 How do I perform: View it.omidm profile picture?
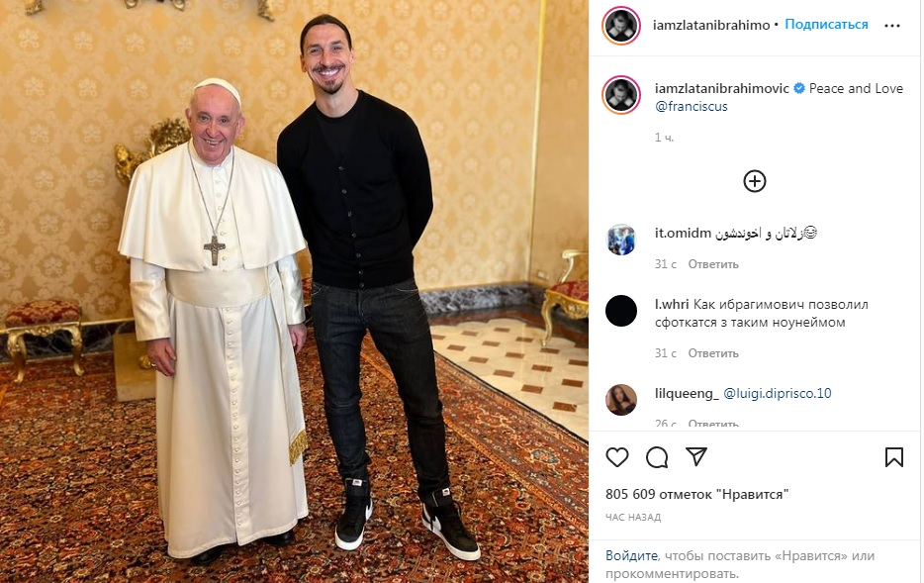coord(621,240)
